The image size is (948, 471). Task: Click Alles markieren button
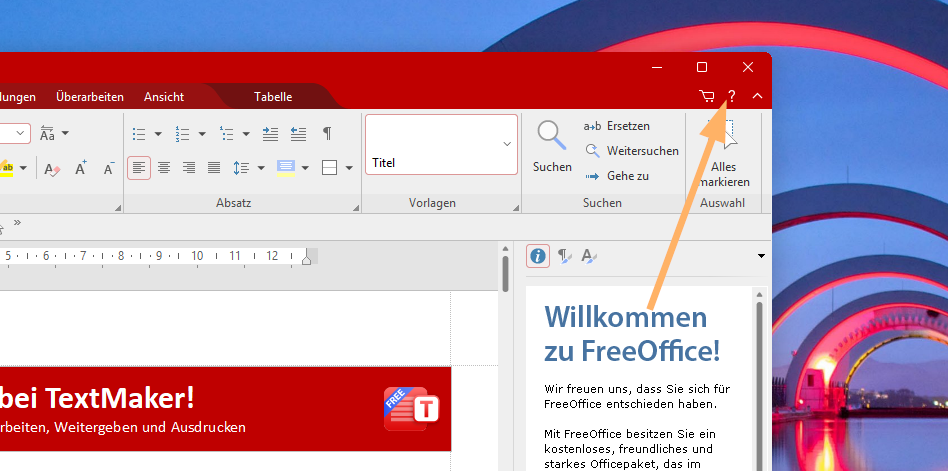coord(723,152)
